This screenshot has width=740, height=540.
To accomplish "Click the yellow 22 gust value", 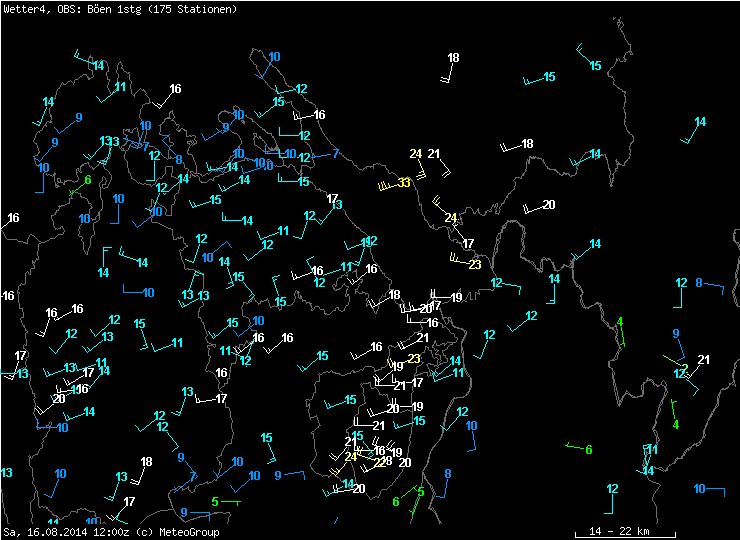I will point(379,462).
